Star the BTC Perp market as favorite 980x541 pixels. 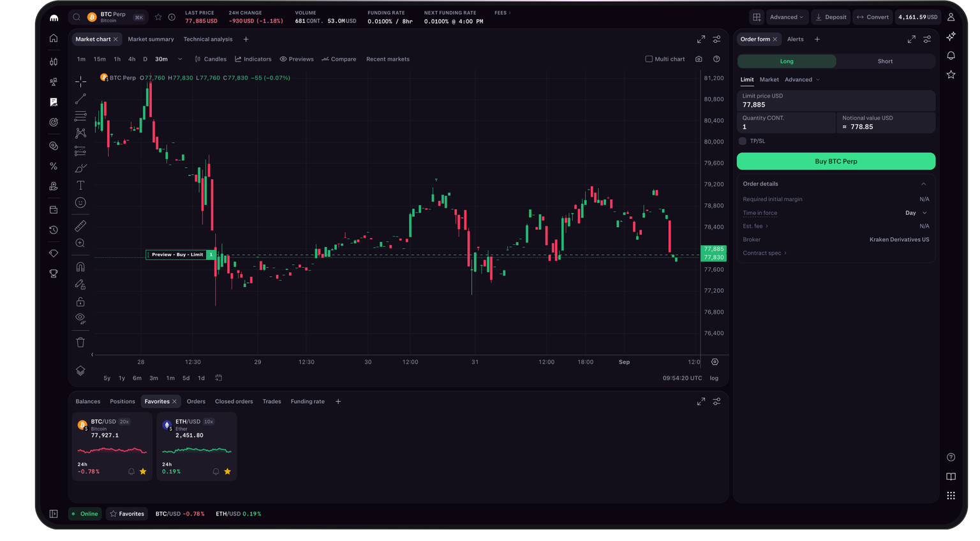(158, 17)
